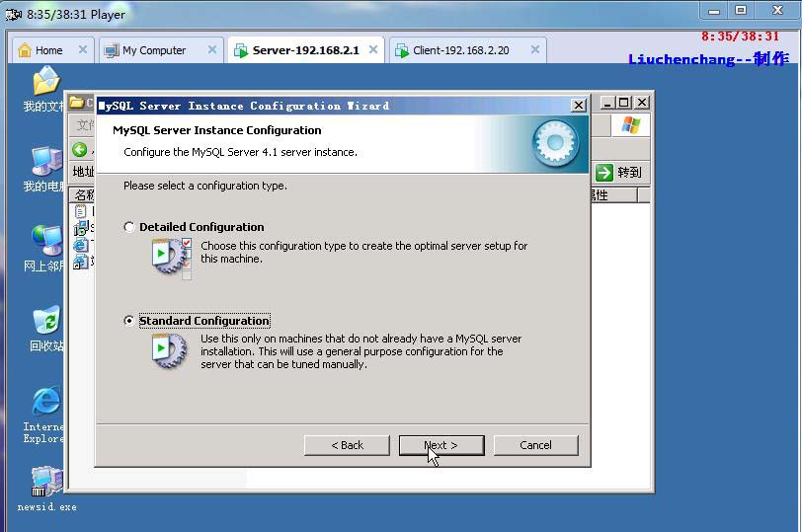Image resolution: width=802 pixels, height=532 pixels.
Task: Click the green Go arrow button in Explorer
Action: pos(604,172)
